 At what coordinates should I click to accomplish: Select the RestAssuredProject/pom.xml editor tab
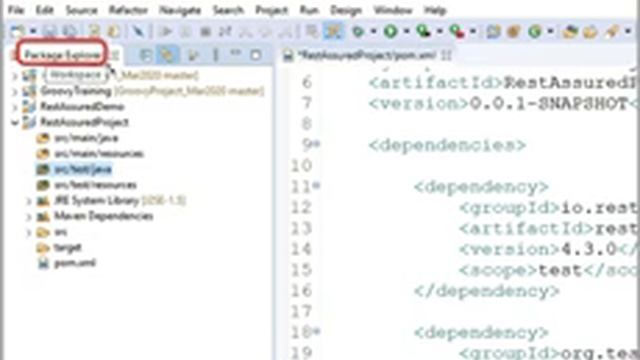click(367, 55)
